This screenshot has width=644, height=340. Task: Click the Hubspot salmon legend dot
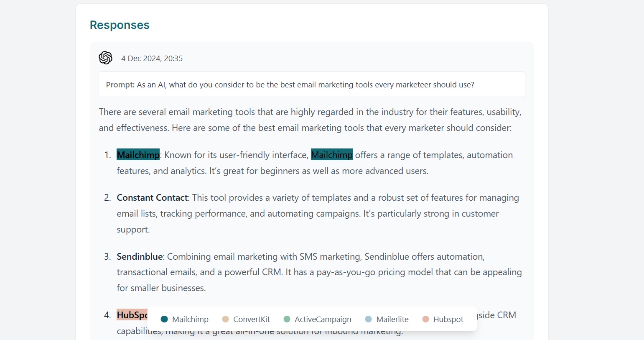pos(426,319)
